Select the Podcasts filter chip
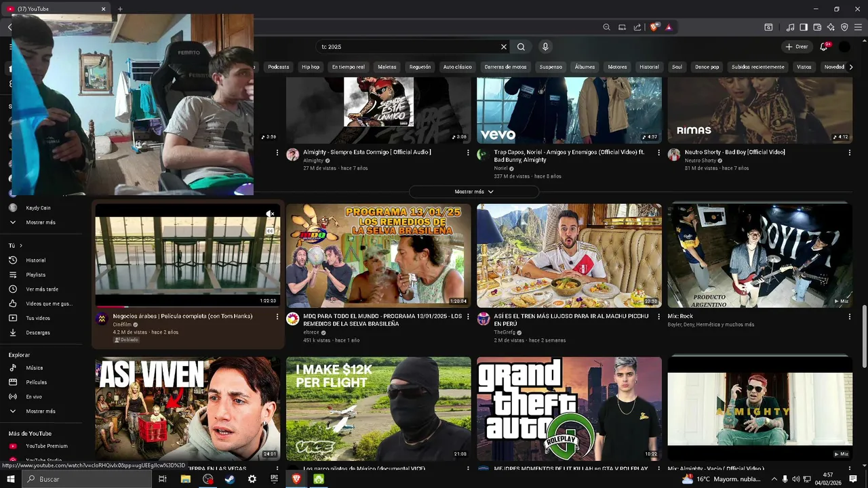Image resolution: width=868 pixels, height=488 pixels. [278, 67]
